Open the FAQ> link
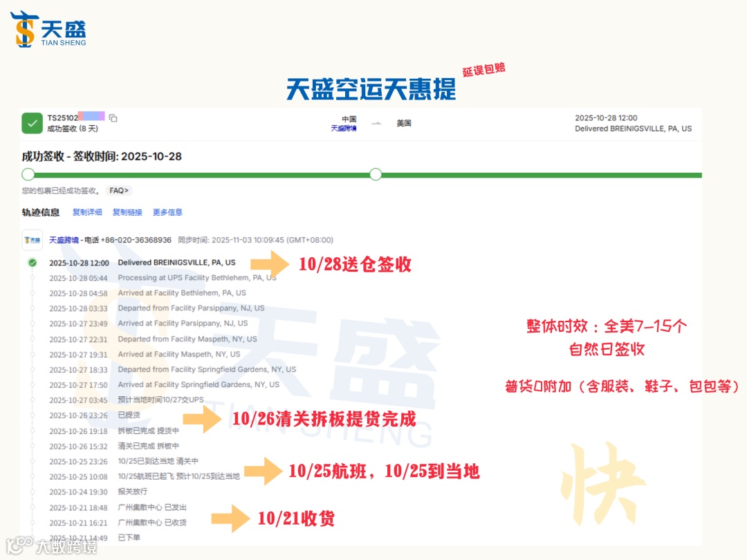Screen dimensions: 747x560 coord(119,191)
